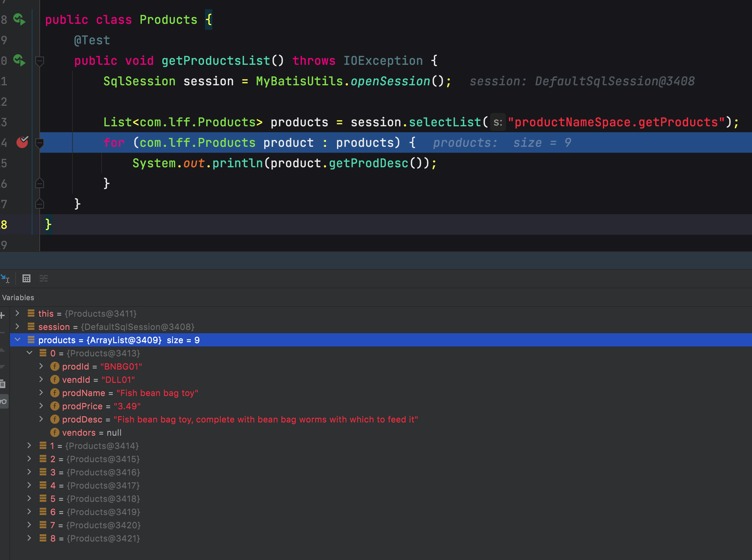Click the fold end marker of getProductsList method
The width and height of the screenshot is (752, 560).
[40, 204]
